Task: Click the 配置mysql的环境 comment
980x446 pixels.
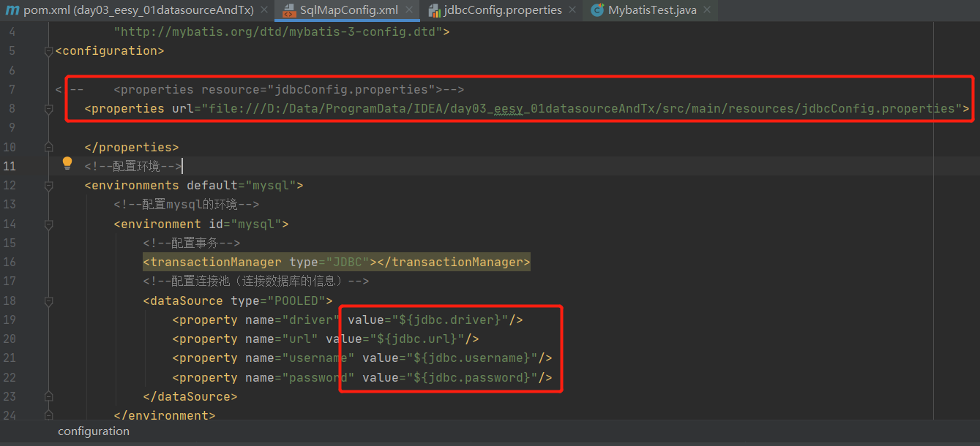Action: click(x=187, y=205)
